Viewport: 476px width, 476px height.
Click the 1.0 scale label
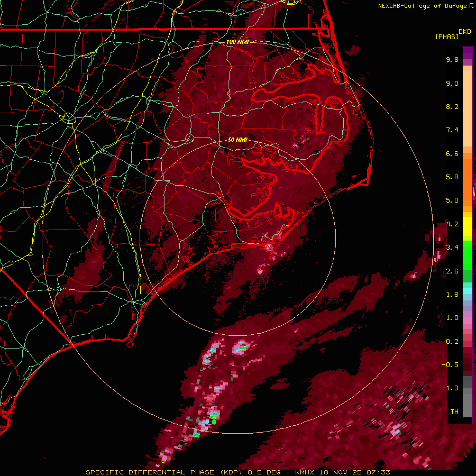tap(452, 318)
